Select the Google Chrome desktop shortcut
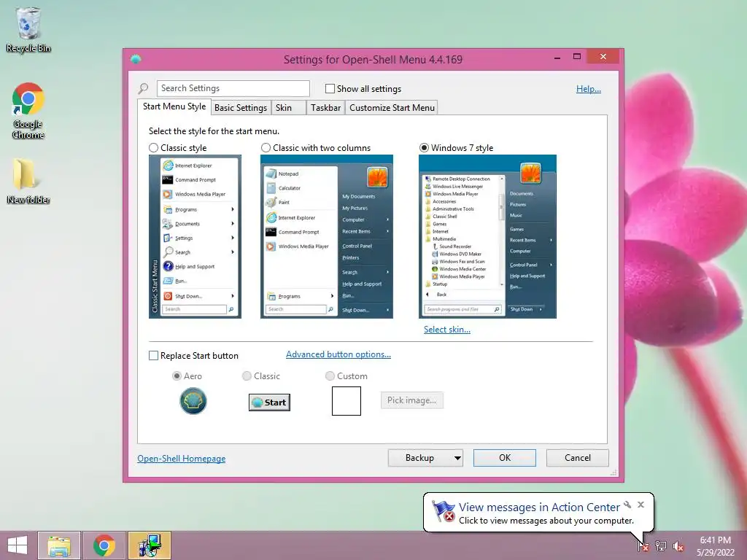This screenshot has width=747, height=560. click(x=28, y=111)
